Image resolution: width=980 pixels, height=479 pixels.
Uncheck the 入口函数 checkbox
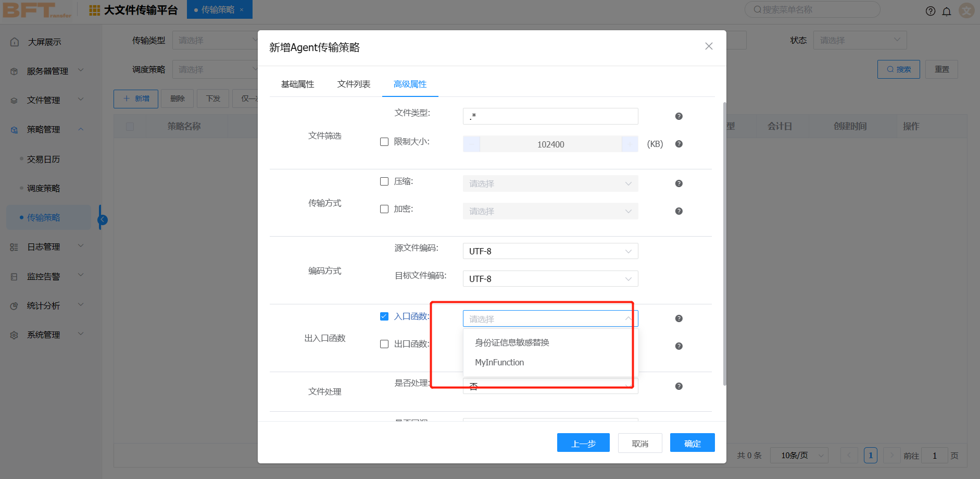tap(384, 316)
